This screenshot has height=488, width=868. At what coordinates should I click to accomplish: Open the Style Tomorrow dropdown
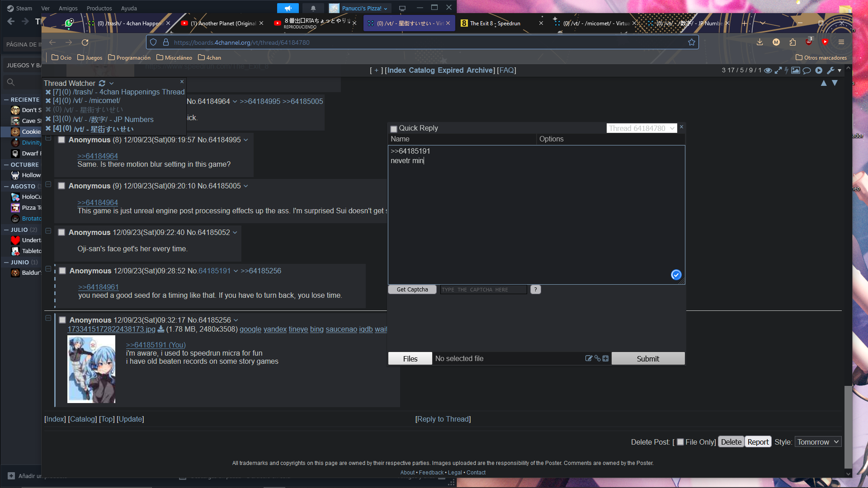(818, 442)
